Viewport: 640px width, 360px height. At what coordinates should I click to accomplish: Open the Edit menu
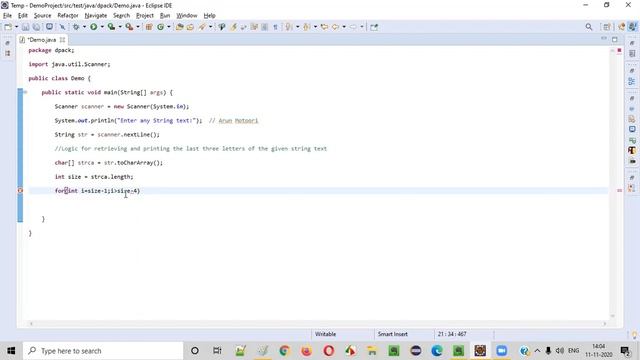[x=23, y=16]
